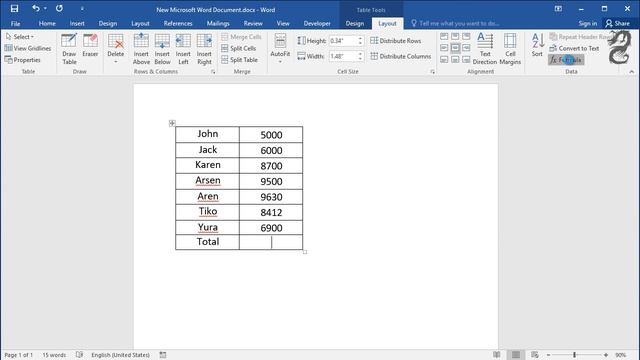The height and width of the screenshot is (360, 640).
Task: Open the Undo history dropdown arrow
Action: click(45, 9)
